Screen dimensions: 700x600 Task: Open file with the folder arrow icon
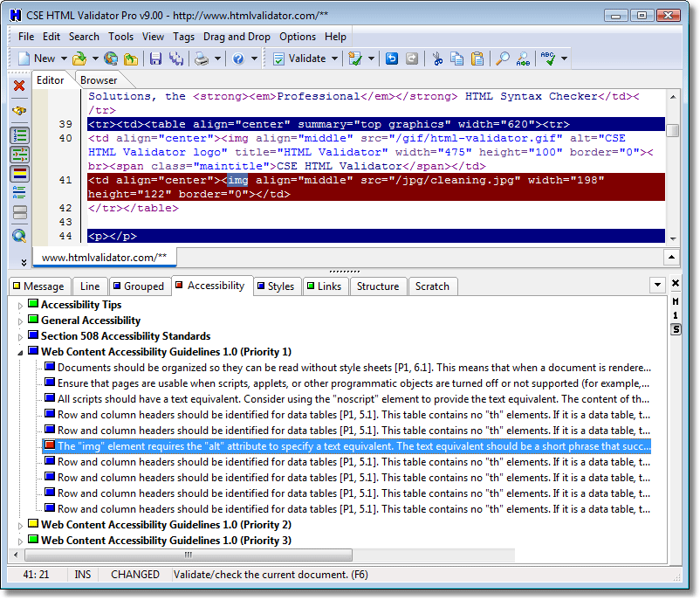click(80, 59)
